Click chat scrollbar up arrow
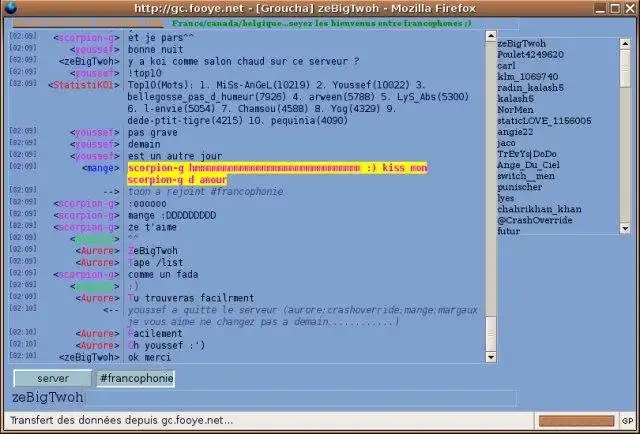Screen dimensions: 640x434 pyautogui.click(x=491, y=36)
